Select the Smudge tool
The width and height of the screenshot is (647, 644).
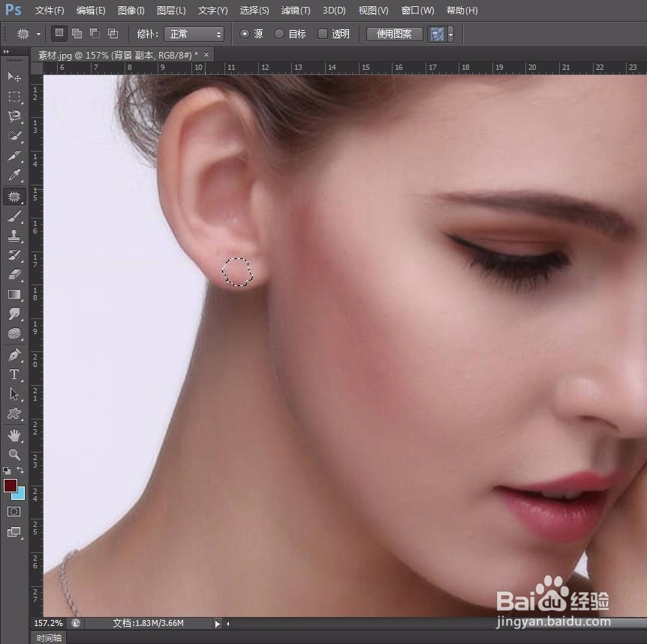pos(14,314)
